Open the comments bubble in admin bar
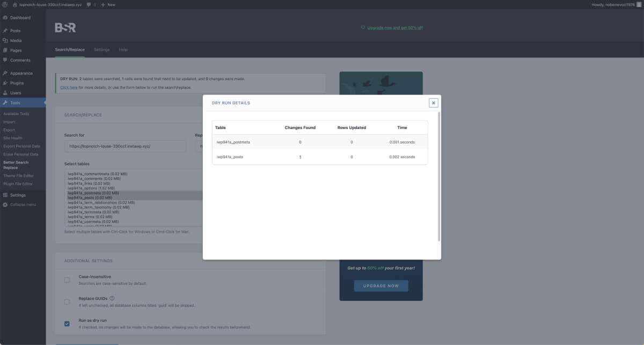 coord(89,4)
